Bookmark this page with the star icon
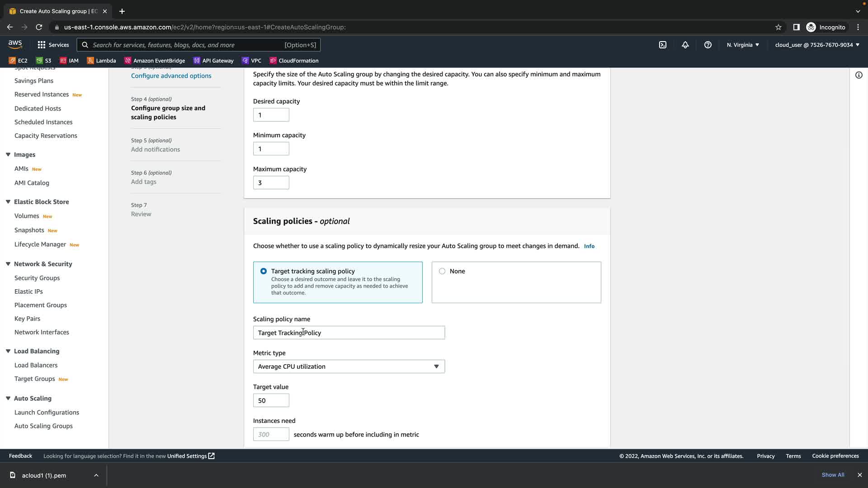The height and width of the screenshot is (488, 868). (778, 27)
